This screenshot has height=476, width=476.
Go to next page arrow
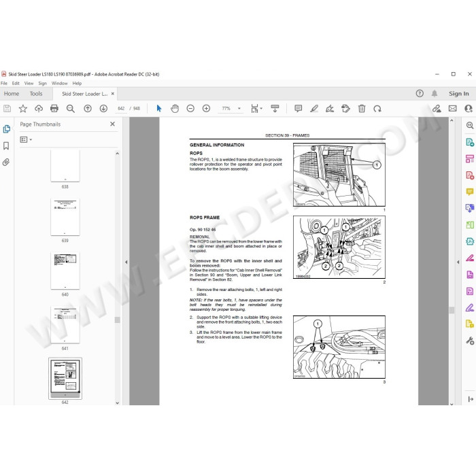[x=103, y=108]
